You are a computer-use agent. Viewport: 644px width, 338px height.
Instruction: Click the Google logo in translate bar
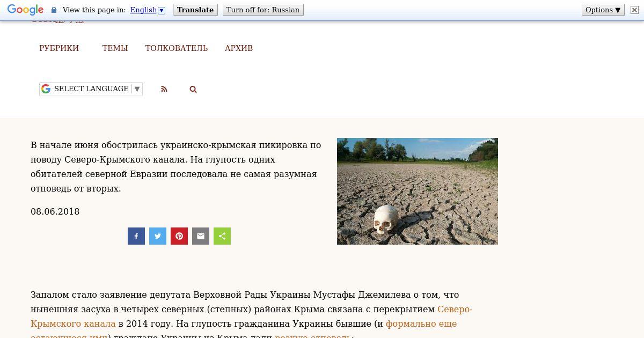(25, 10)
